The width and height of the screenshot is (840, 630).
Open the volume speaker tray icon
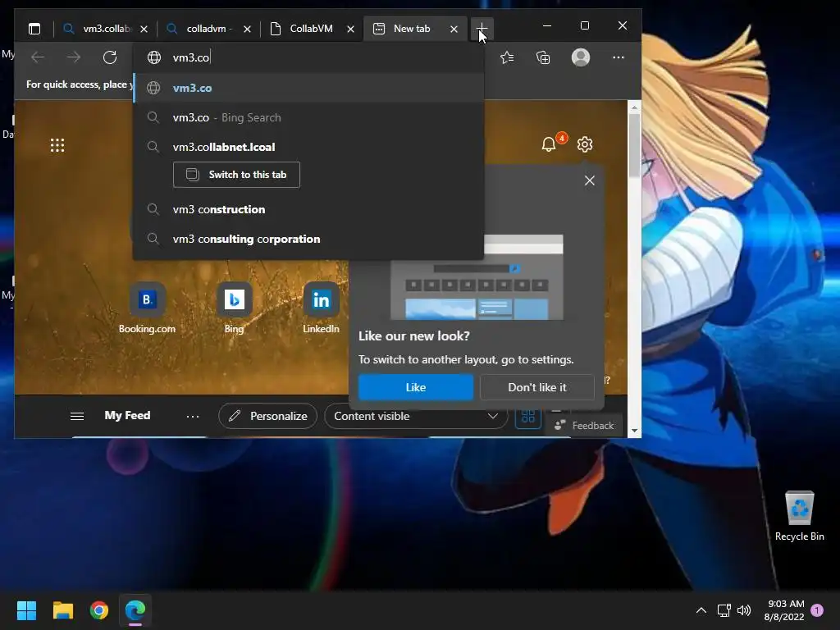744,610
